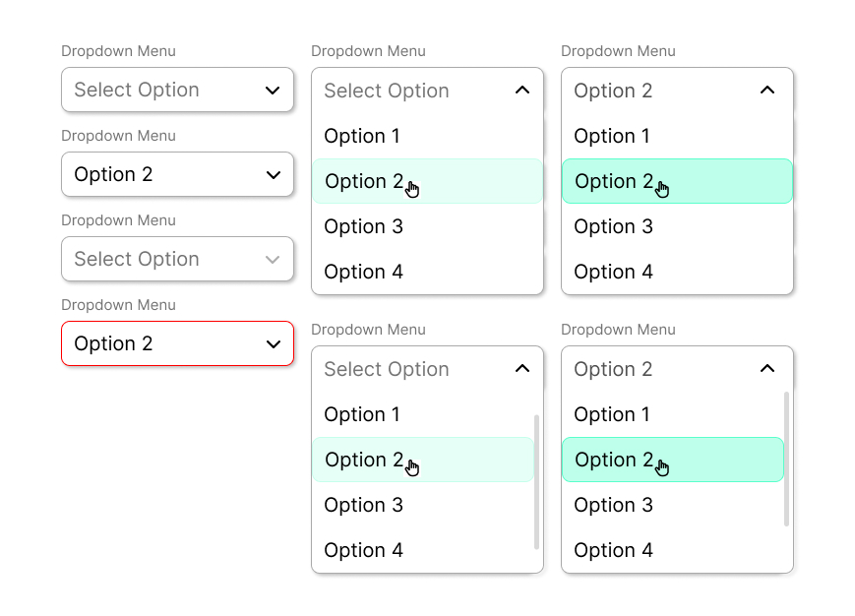Collapse the top-right open dropdown using its up chevron
Viewport: 855px width, 616px height.
pyautogui.click(x=767, y=90)
